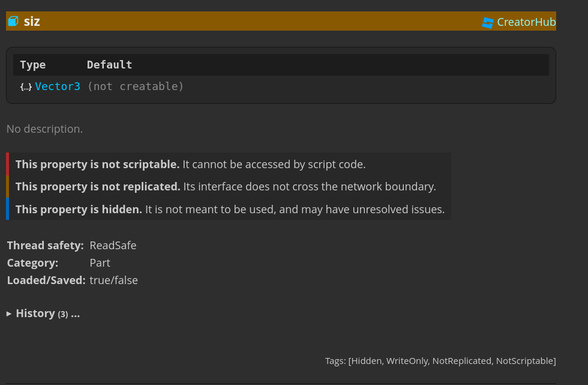Select the siz property heading
The width and height of the screenshot is (588, 385).
click(x=32, y=22)
